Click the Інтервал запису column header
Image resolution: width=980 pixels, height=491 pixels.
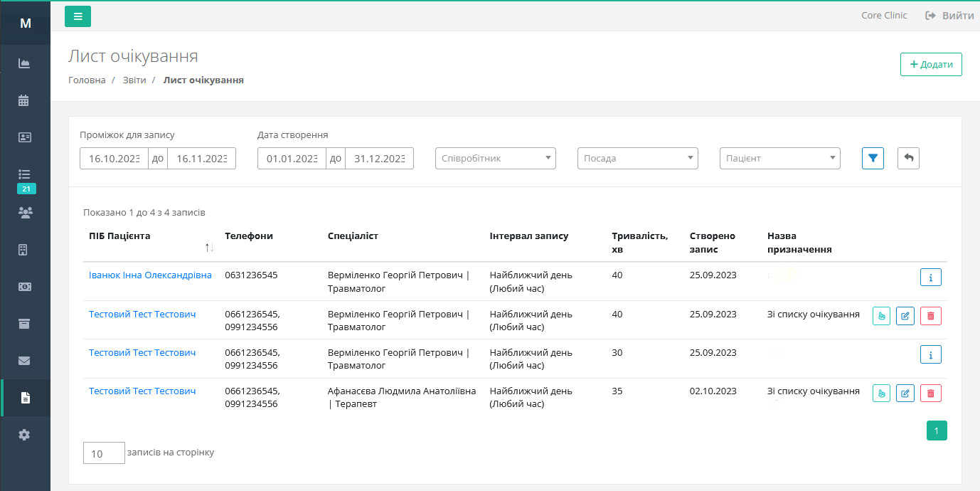tap(529, 236)
